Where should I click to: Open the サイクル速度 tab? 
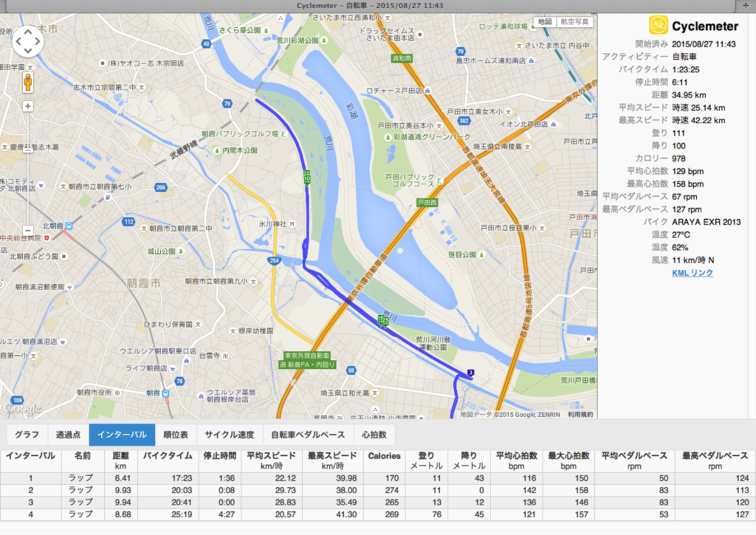coord(230,434)
